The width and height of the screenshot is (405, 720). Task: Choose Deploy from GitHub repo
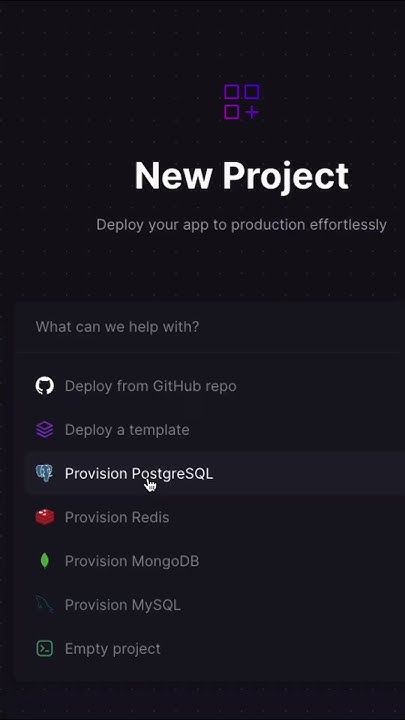coord(151,386)
